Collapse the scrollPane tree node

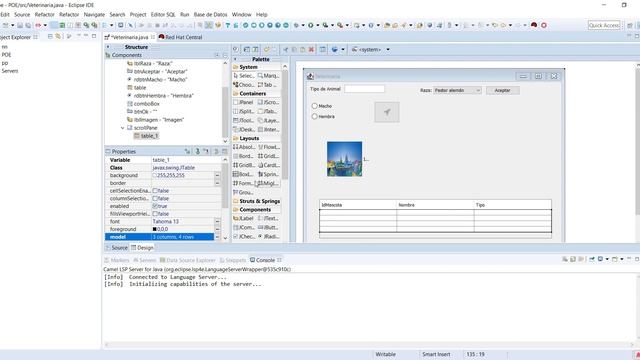point(122,128)
